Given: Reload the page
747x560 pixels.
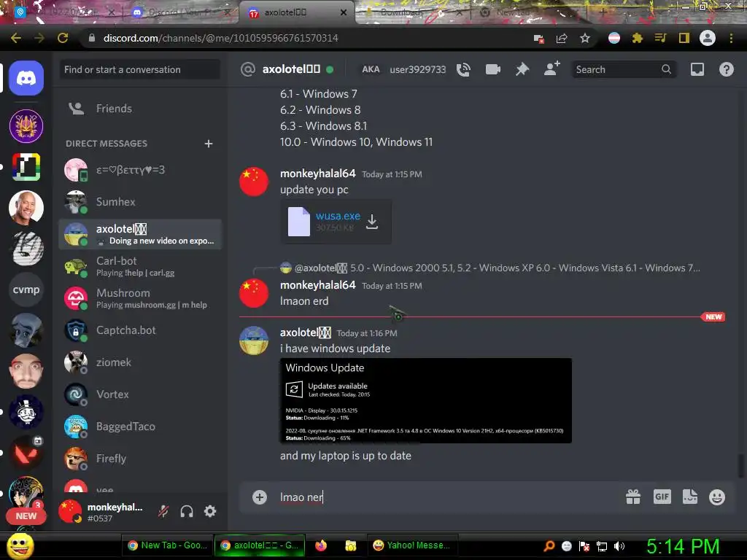Looking at the screenshot, I should point(63,38).
